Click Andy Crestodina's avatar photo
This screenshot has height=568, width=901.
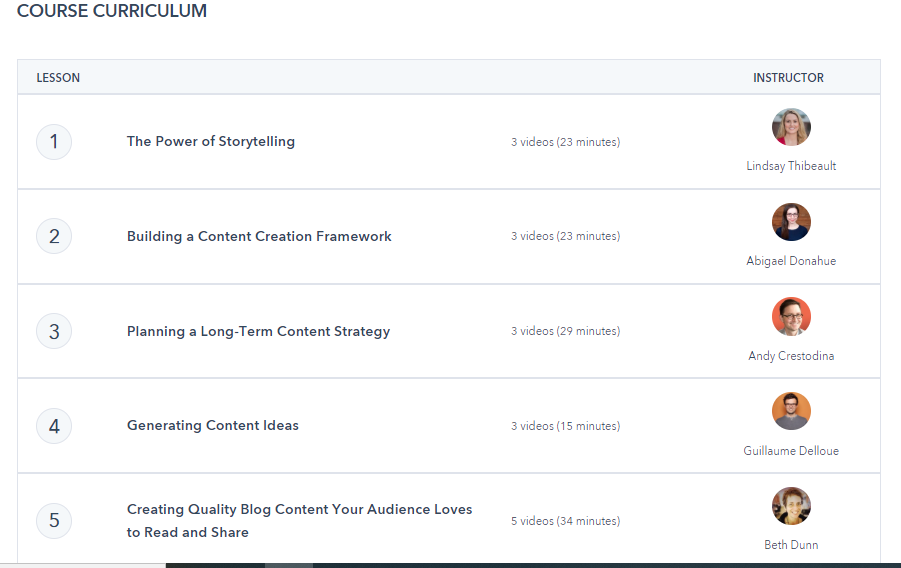coord(791,316)
